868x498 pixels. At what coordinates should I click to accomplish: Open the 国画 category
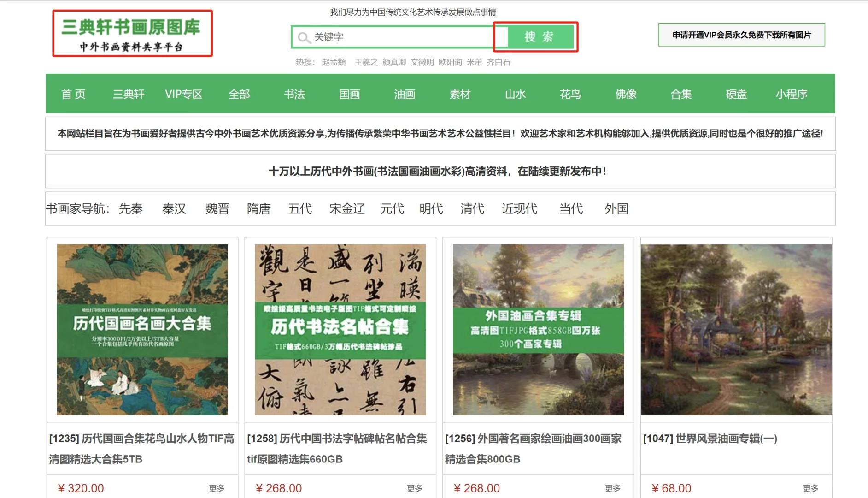(350, 94)
